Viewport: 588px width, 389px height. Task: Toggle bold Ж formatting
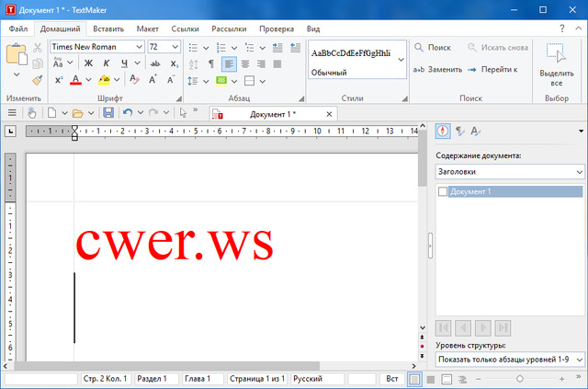[90, 63]
